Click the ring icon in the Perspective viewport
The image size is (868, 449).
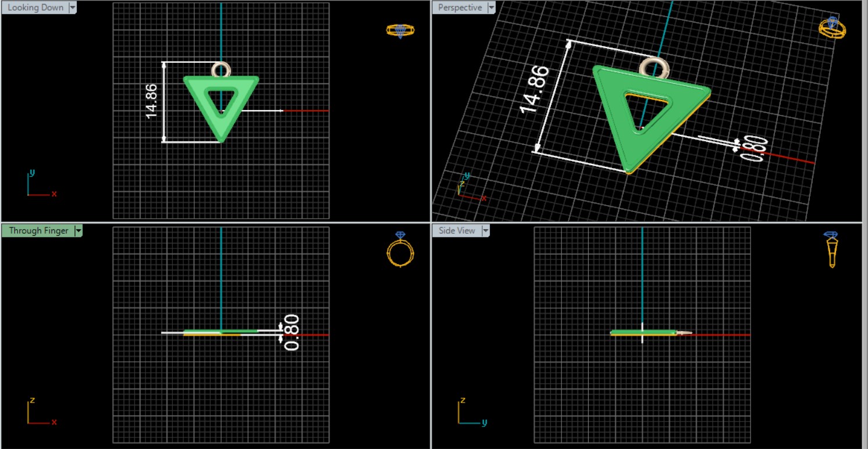click(832, 28)
